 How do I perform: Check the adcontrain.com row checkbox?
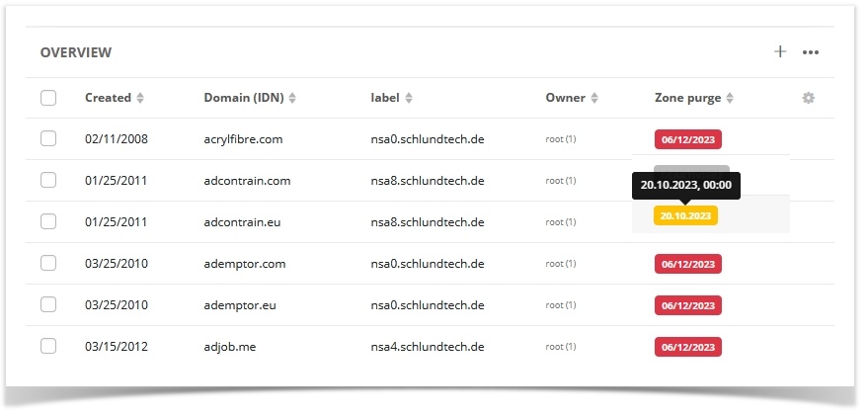click(x=48, y=180)
